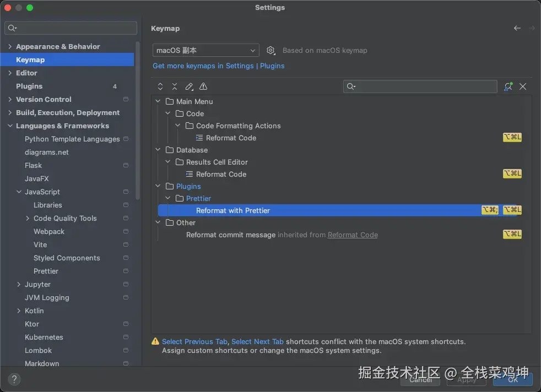Click the project icon beside Kubernetes
Viewport: 541px width, 392px height.
(126, 337)
